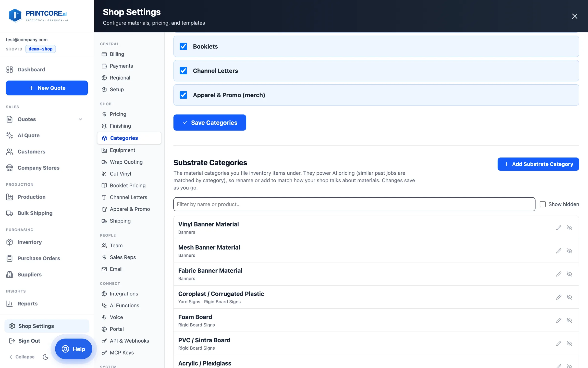Open Customers in the sidebar

point(47,152)
